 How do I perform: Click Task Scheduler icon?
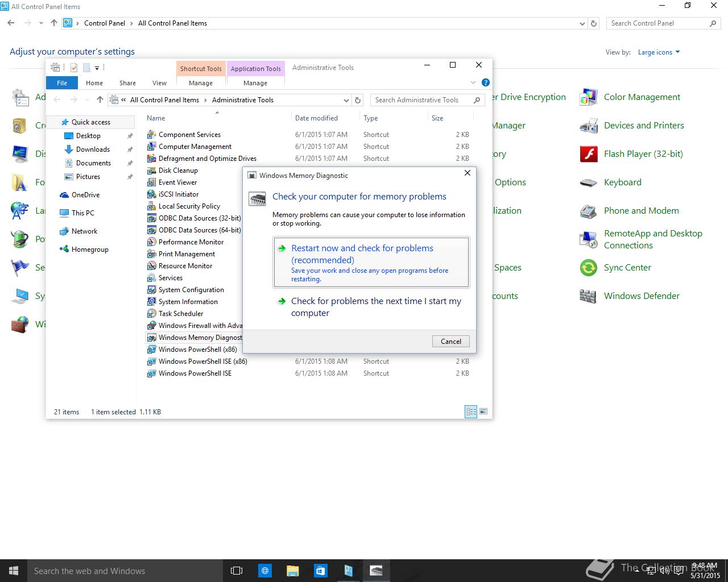tap(151, 314)
